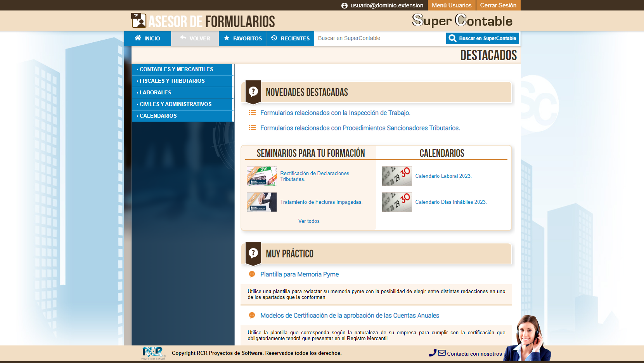This screenshot has width=644, height=363.
Task: Open Rectificación de Declaraciones Tributarias link
Action: pyautogui.click(x=315, y=176)
